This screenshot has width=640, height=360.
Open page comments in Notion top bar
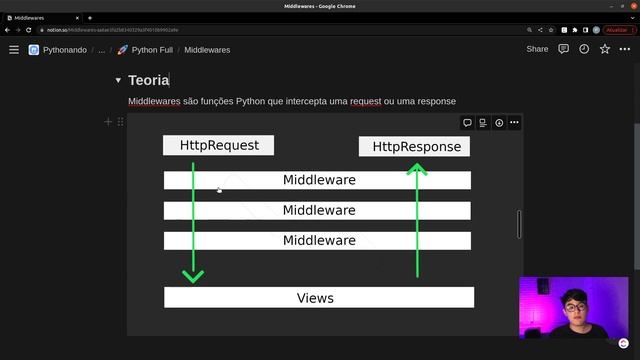(563, 49)
